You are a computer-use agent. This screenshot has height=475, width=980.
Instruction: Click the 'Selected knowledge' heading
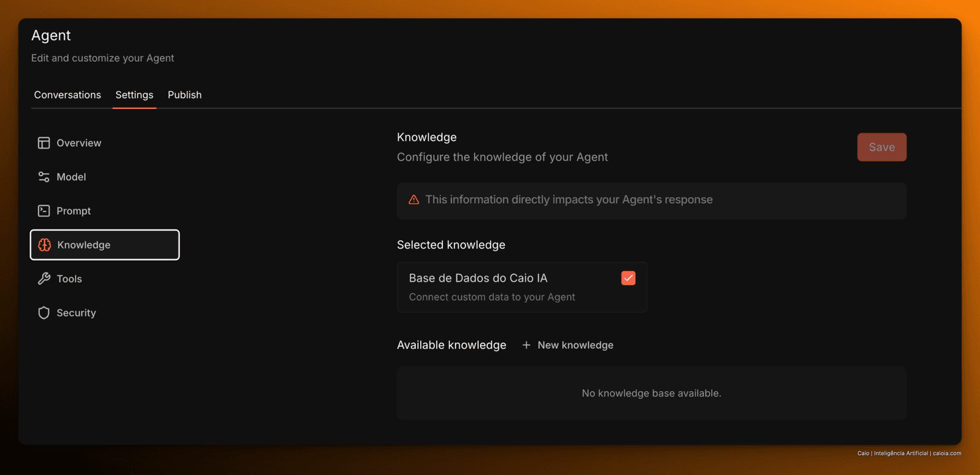pos(451,245)
